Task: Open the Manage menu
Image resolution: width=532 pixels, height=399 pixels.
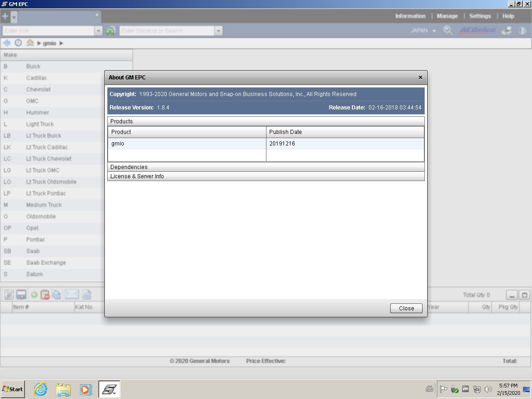Action: point(447,16)
